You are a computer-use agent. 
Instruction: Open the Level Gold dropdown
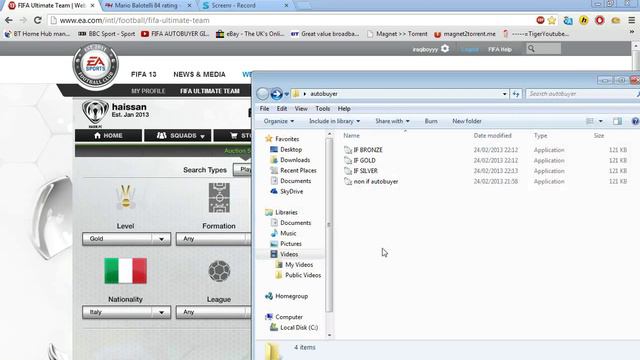(x=127, y=239)
